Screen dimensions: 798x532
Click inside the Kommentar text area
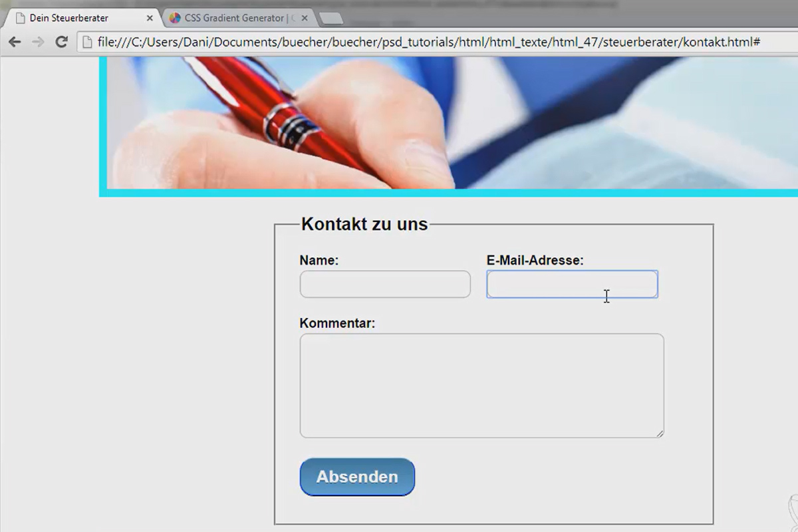point(481,386)
